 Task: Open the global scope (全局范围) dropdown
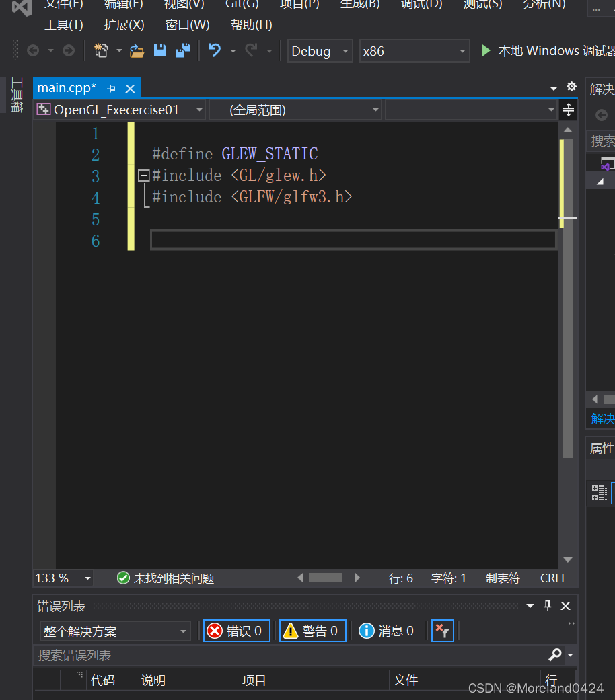[295, 110]
